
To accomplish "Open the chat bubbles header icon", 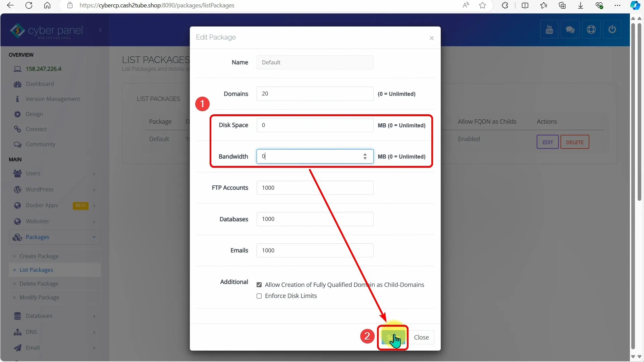I will [x=570, y=29].
